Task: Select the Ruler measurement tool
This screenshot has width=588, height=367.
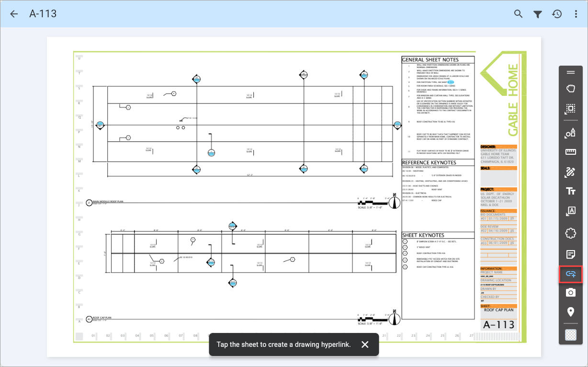Action: 570,152
